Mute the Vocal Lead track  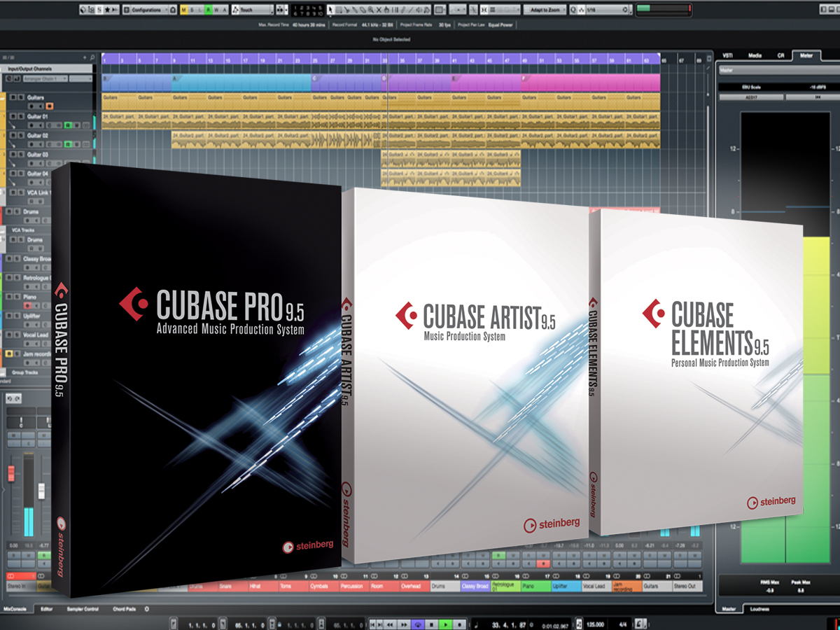[x=9, y=335]
